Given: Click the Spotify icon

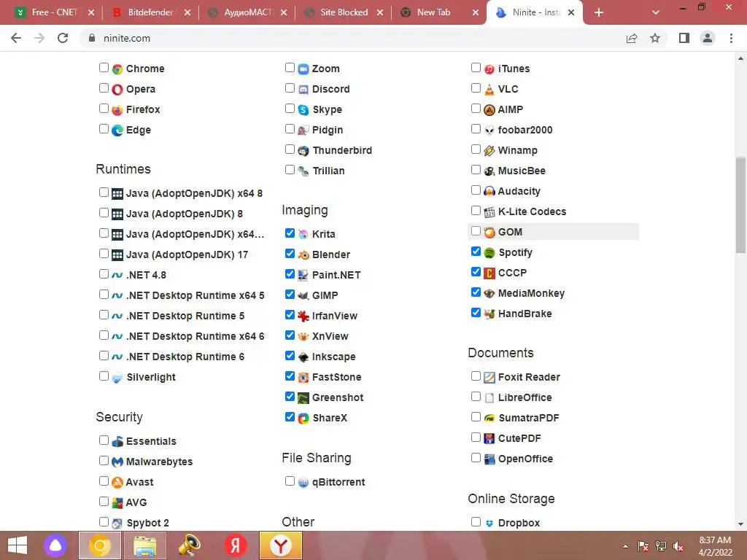Looking at the screenshot, I should (489, 253).
